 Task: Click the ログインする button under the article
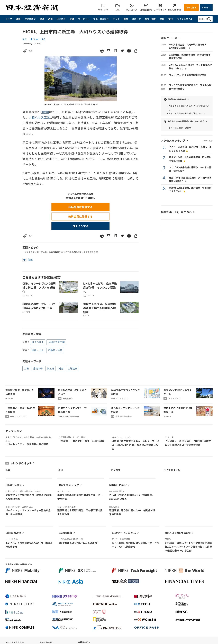pos(80,226)
